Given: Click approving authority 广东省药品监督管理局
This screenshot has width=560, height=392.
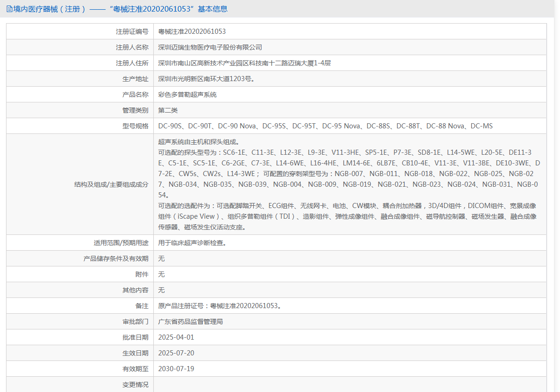Looking at the screenshot, I should 191,322.
